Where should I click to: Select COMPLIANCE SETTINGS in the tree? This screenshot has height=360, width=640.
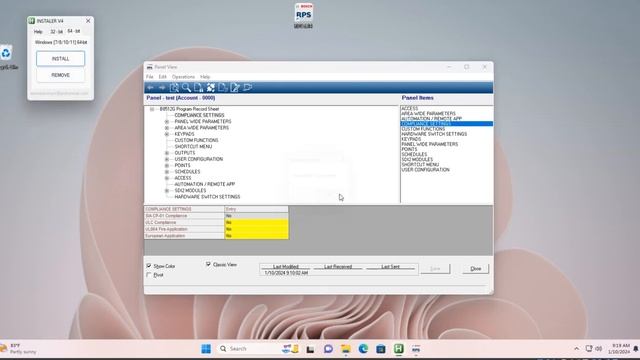(x=199, y=115)
